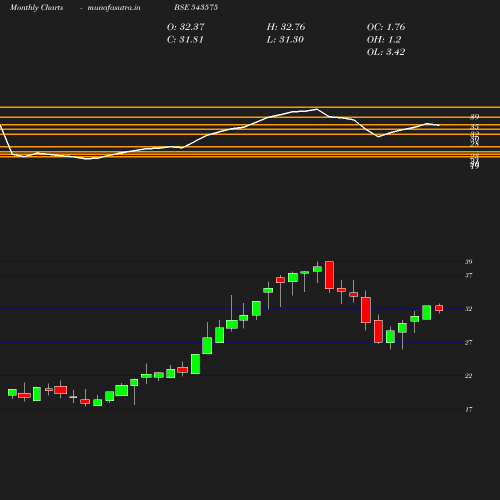The width and height of the screenshot is (500, 500).
Task: Click the OC: 1.76 reading
Action: (x=386, y=27)
